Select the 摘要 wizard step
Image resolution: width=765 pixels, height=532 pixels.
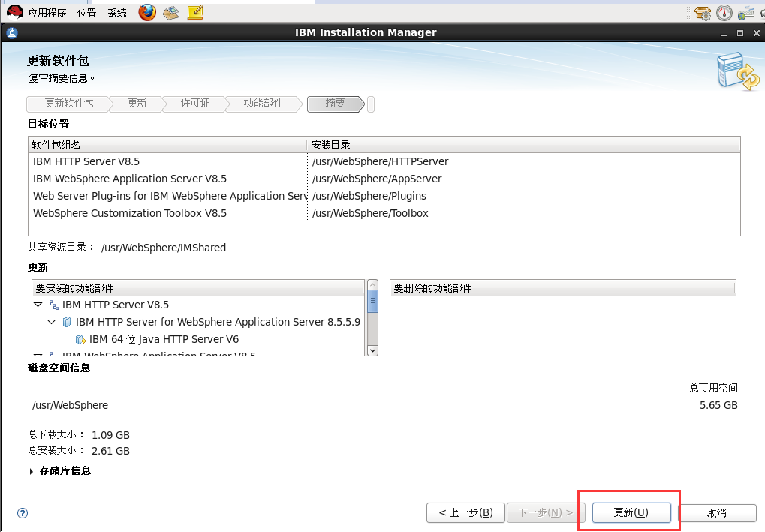[335, 104]
